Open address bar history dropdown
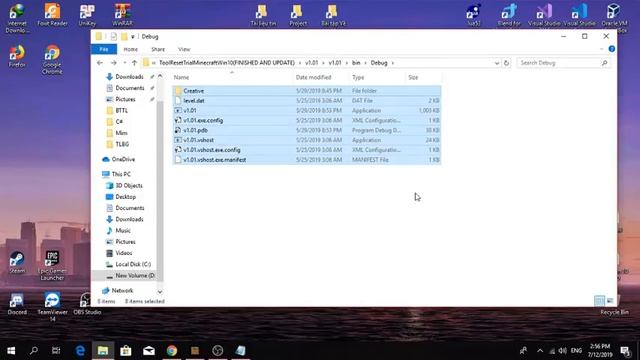 click(x=497, y=63)
